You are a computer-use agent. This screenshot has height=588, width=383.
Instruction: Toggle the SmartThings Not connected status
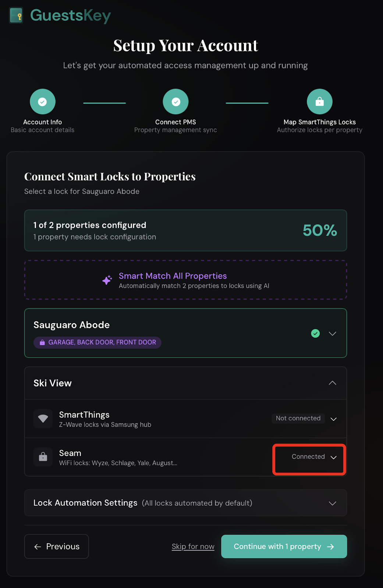pyautogui.click(x=298, y=418)
